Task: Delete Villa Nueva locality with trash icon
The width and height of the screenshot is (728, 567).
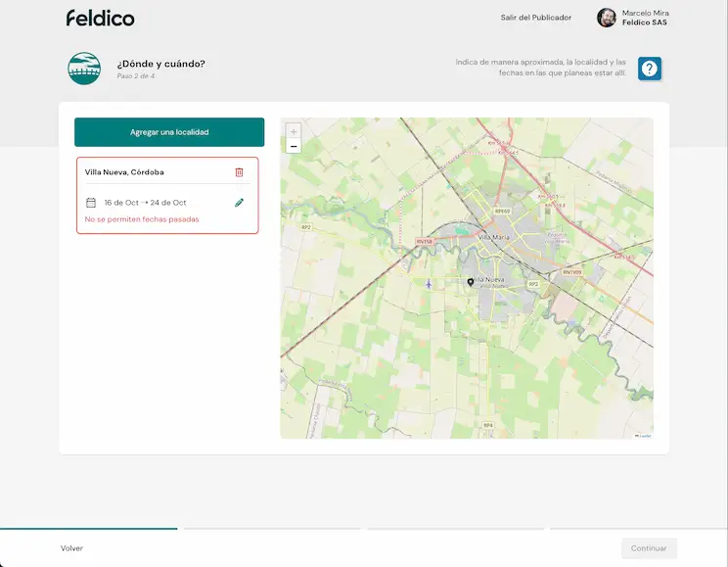Action: click(239, 172)
